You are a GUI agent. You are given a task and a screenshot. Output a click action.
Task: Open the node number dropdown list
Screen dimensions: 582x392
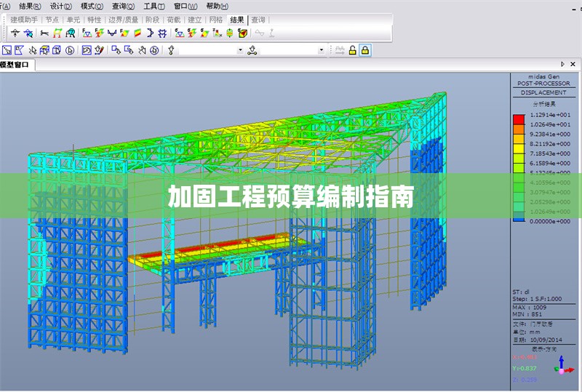[x=241, y=50]
